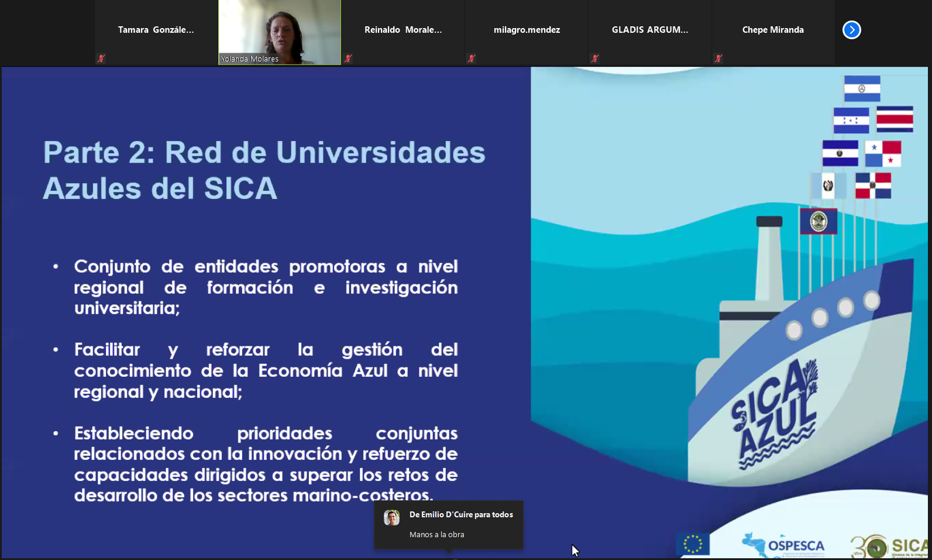Screen dimensions: 932x560
Task: Click the Costa Rica flag on slide
Action: [x=895, y=119]
